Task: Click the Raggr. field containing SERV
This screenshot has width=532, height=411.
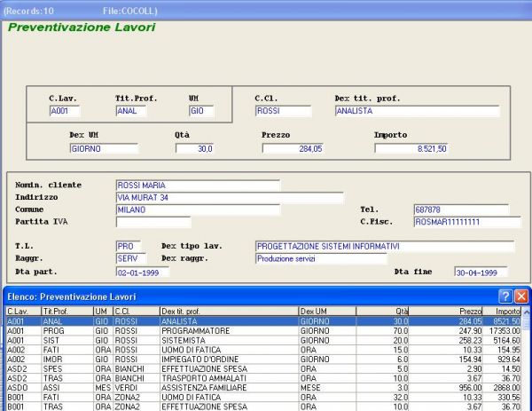Action: click(x=131, y=258)
